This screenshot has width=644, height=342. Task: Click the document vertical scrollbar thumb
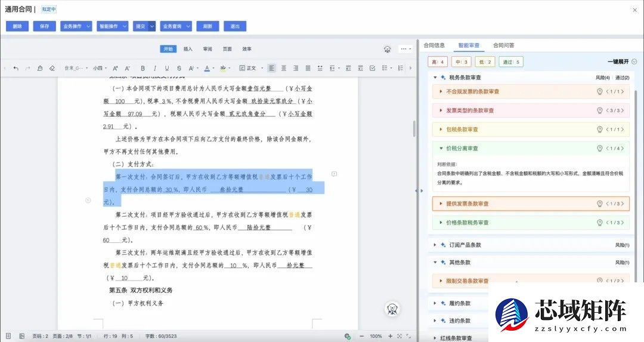(414, 129)
